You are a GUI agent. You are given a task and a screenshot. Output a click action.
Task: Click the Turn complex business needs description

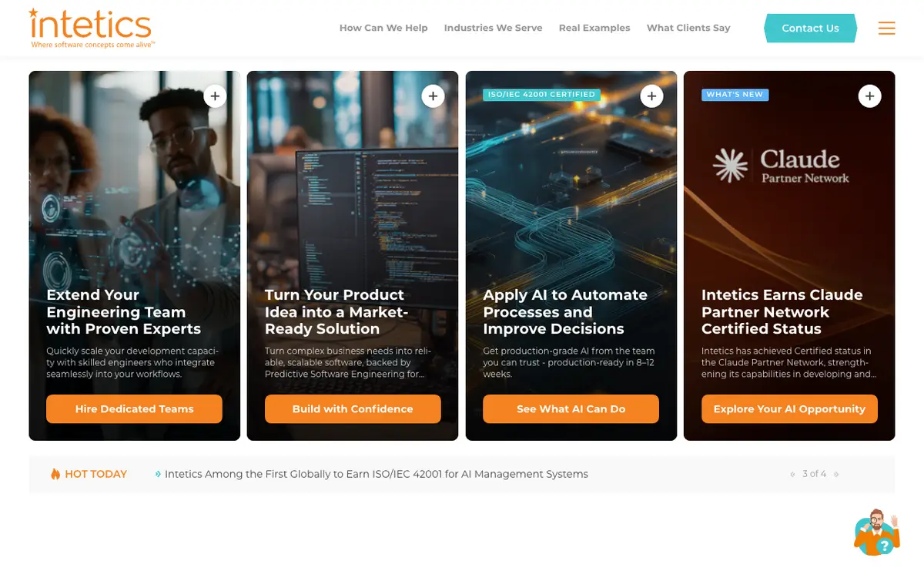[348, 362]
